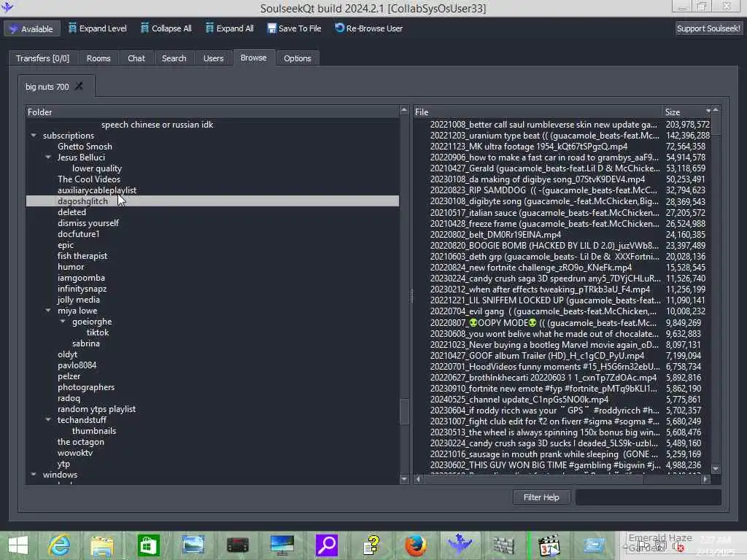Click Collapse All in the toolbar
The image size is (747, 560).
tap(166, 28)
